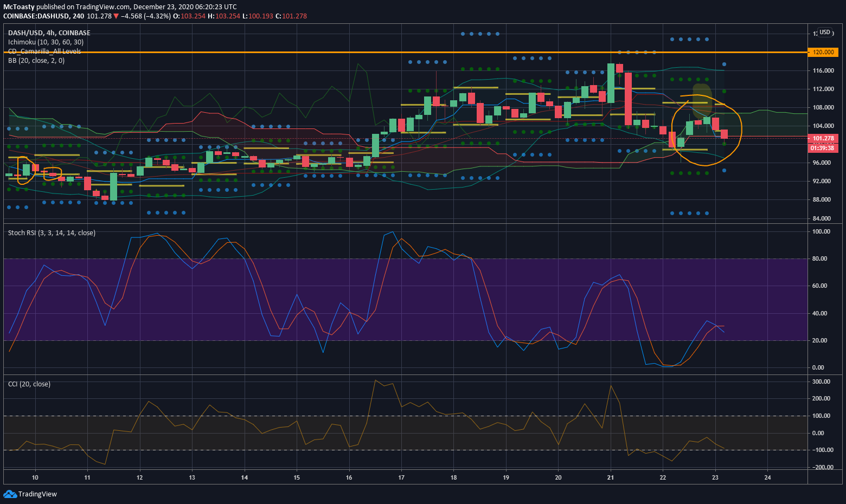The image size is (846, 504).
Task: Click the 01:39:38 bar countdown label
Action: coord(823,148)
